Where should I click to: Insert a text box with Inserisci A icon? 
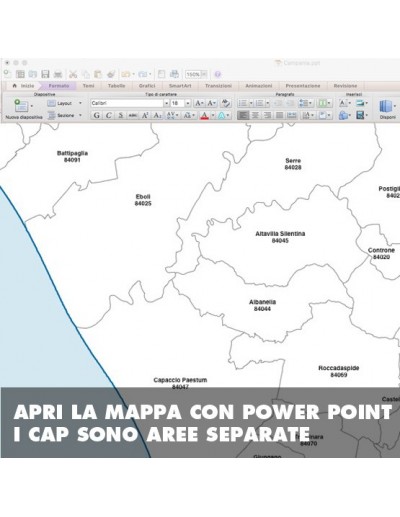(x=343, y=103)
